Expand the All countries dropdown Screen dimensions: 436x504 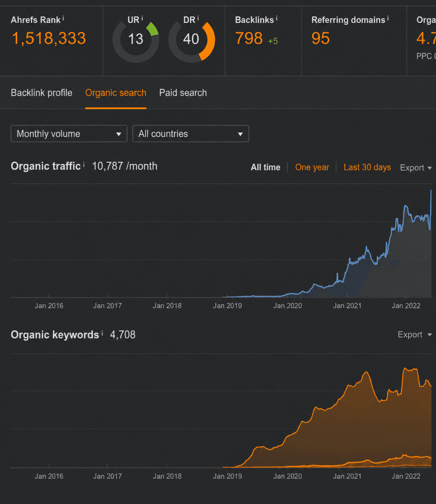click(x=191, y=134)
